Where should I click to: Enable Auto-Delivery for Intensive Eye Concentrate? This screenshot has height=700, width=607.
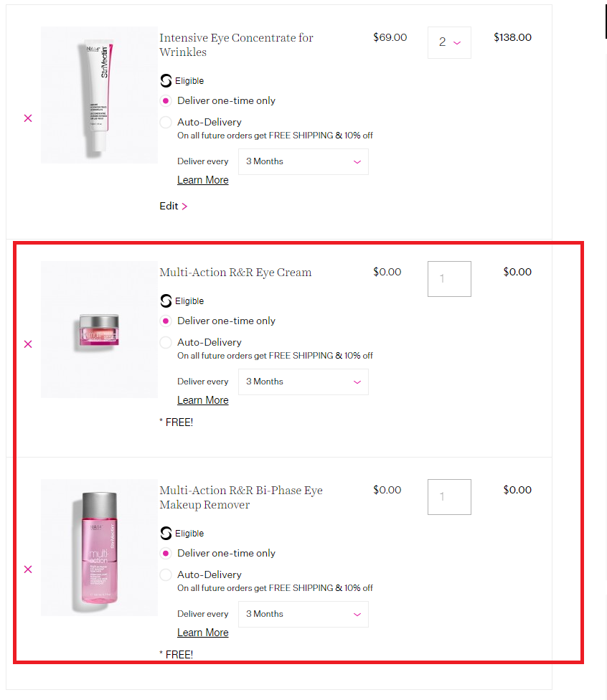[x=165, y=122]
